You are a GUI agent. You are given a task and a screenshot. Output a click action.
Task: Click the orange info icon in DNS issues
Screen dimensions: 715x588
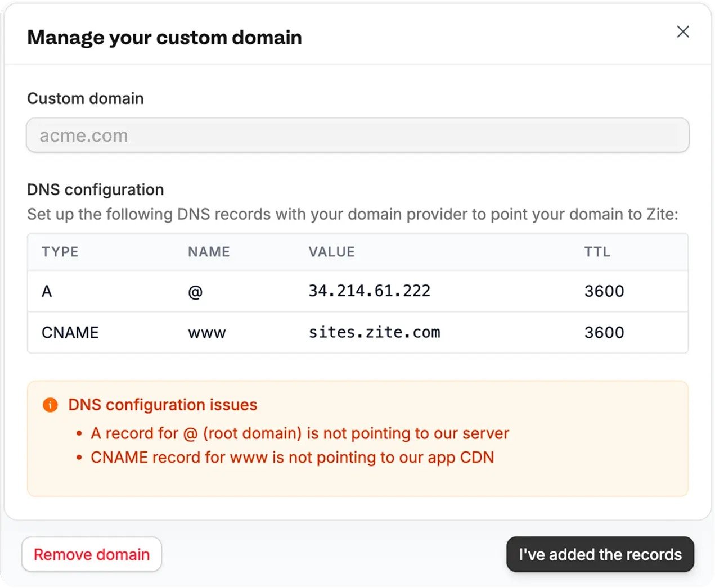coord(50,405)
